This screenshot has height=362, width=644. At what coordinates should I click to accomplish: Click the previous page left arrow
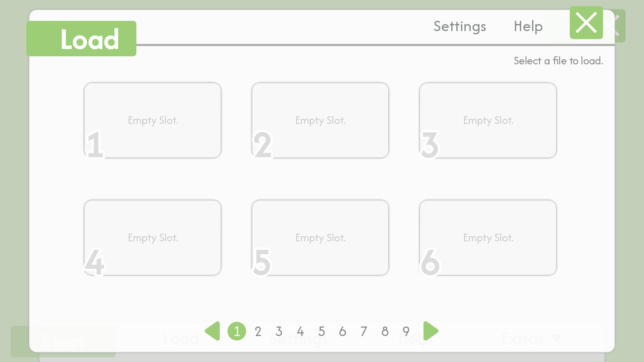[213, 331]
